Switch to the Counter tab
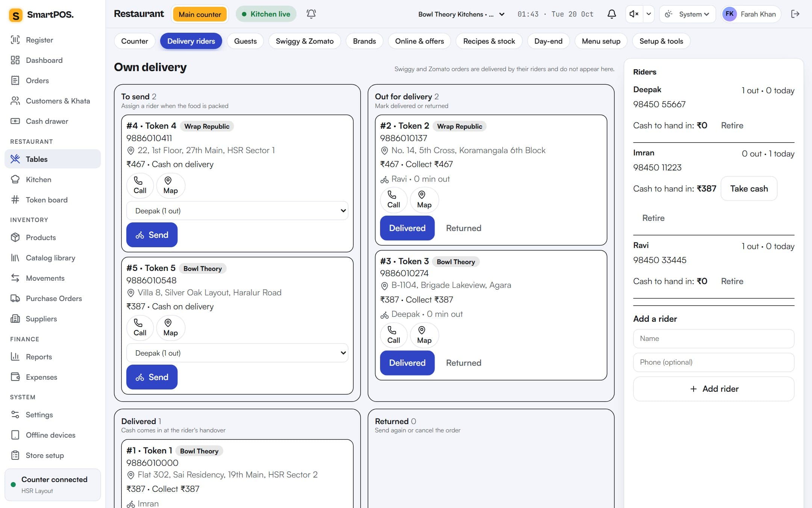Screen dimensions: 812x508 pos(135,41)
